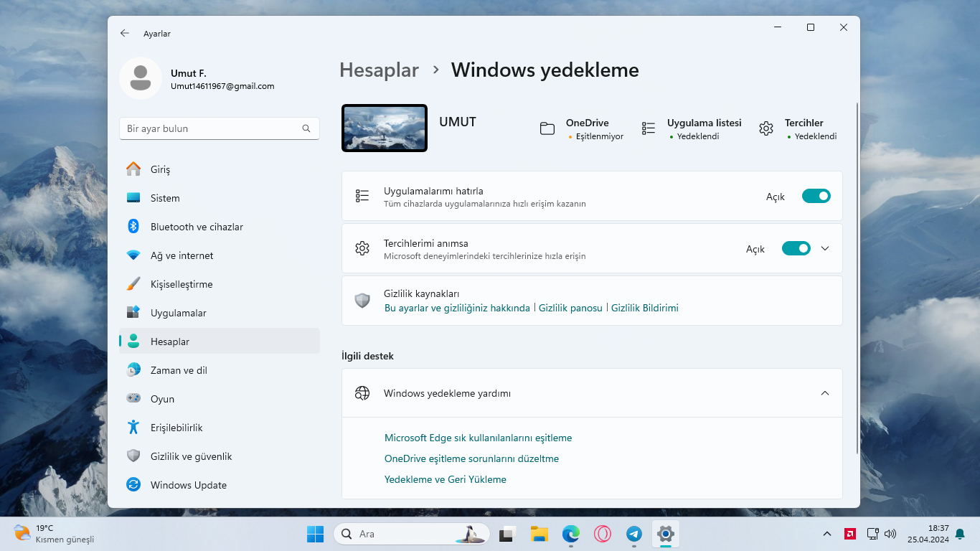The height and width of the screenshot is (551, 980).
Task: Click the OneDrive Eşitlenmiyor status text
Action: [600, 136]
